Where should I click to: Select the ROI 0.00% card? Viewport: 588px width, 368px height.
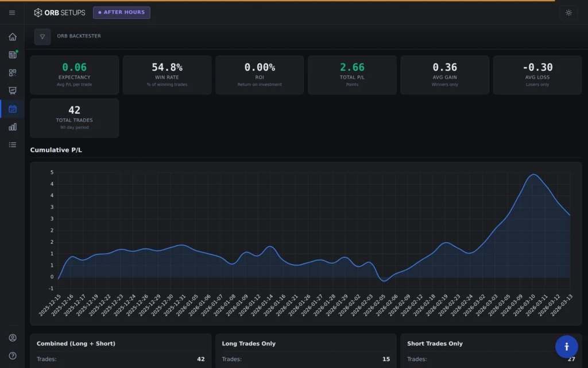tap(260, 75)
